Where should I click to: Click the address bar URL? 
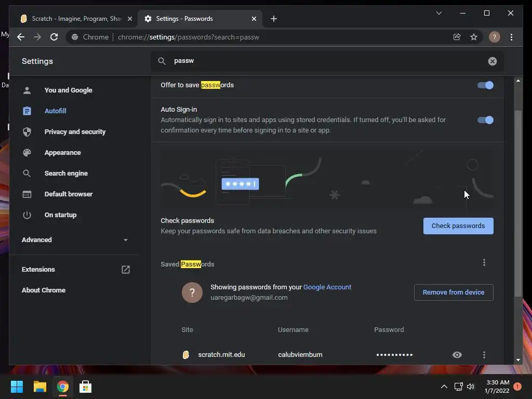[x=188, y=37]
